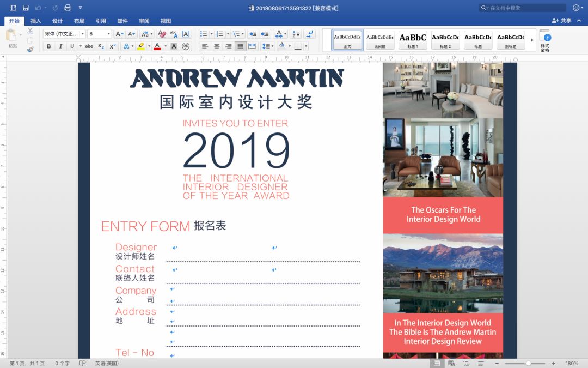This screenshot has height=368, width=588.
Task: Switch to the 邮件 (Mailings) tab
Action: click(122, 21)
